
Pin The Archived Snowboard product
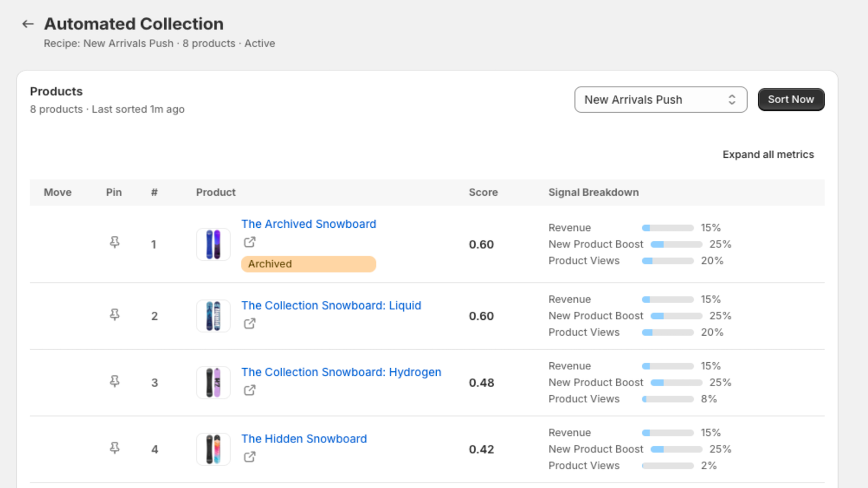click(114, 242)
